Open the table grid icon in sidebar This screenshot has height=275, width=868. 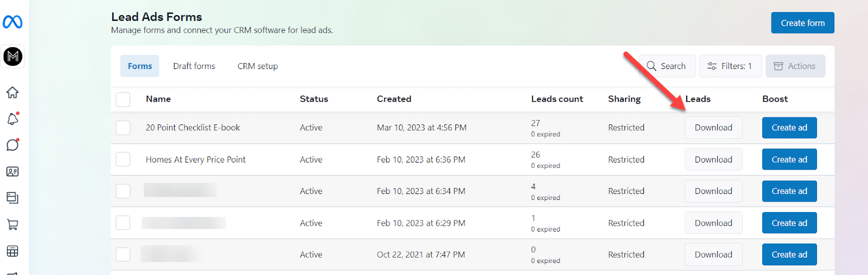click(x=12, y=251)
